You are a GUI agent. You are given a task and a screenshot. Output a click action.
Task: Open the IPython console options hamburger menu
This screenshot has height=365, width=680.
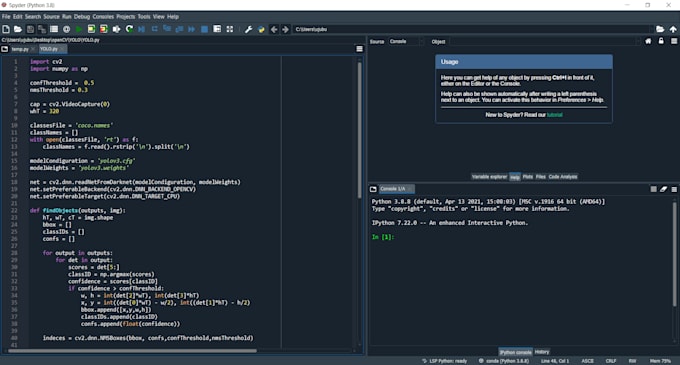(674, 189)
